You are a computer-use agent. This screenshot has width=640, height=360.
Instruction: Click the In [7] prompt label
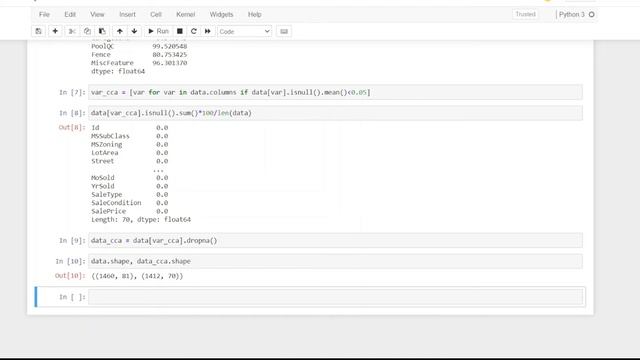tap(72, 92)
